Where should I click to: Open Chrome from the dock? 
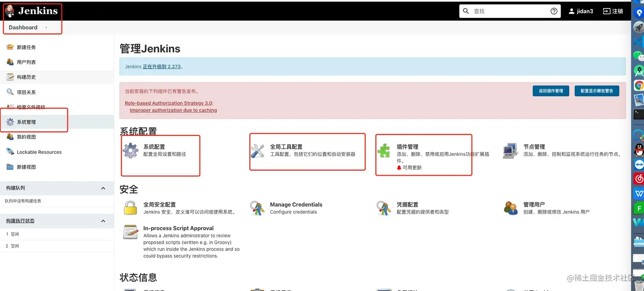(x=638, y=86)
